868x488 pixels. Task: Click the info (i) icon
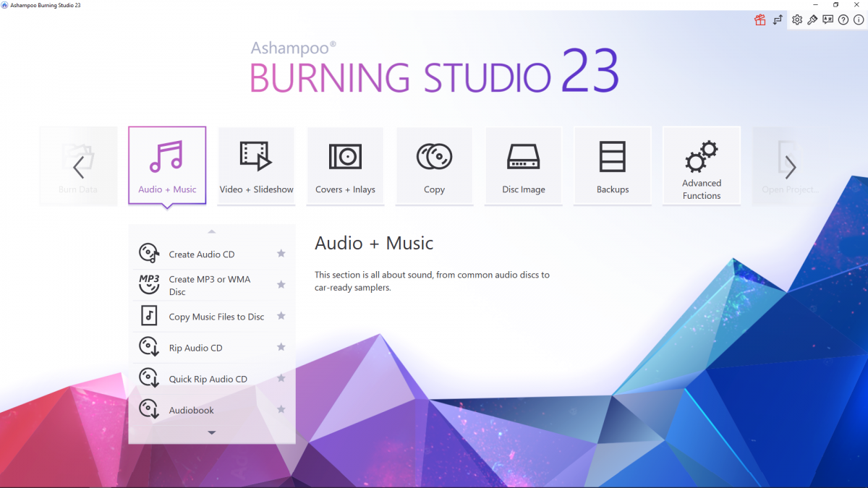[857, 20]
